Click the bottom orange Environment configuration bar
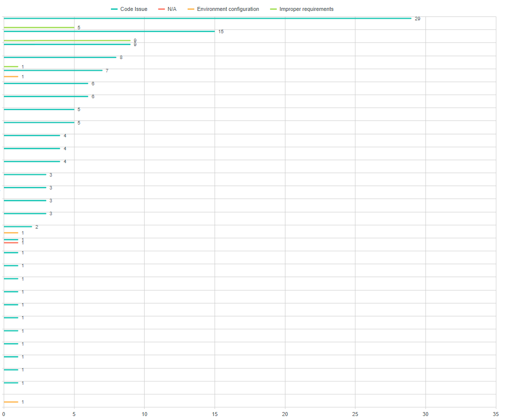This screenshot has height=420, width=532. tap(11, 402)
